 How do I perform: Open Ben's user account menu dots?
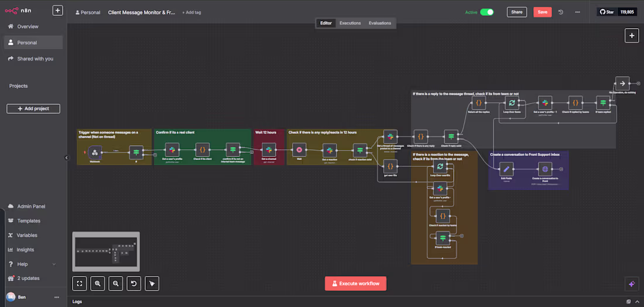57,297
